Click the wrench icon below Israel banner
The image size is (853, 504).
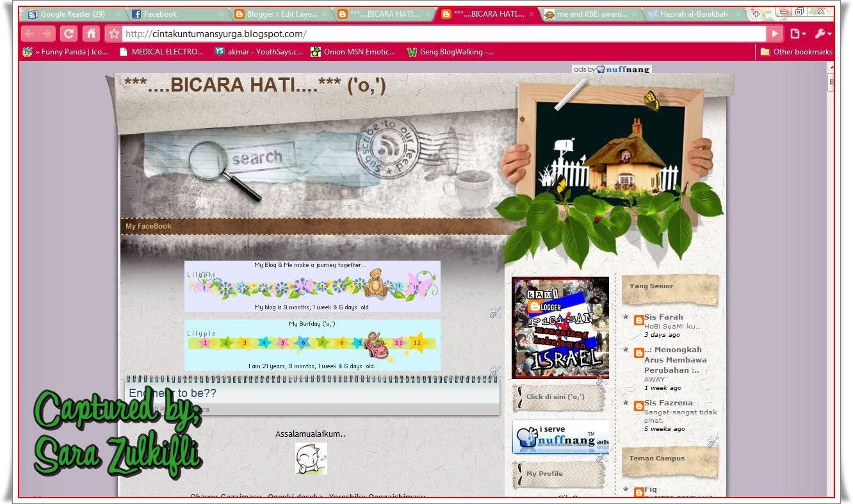click(x=601, y=380)
